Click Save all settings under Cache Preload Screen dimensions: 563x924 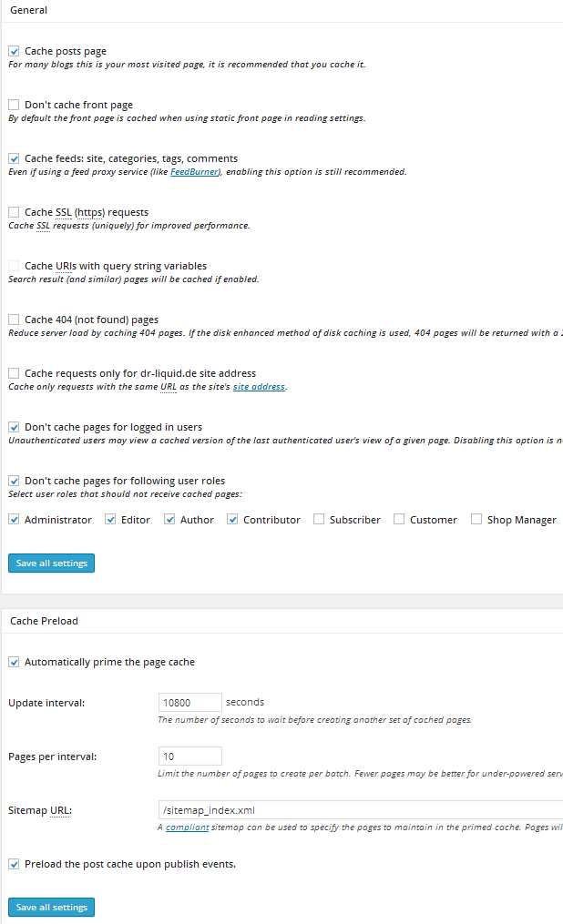pos(51,908)
